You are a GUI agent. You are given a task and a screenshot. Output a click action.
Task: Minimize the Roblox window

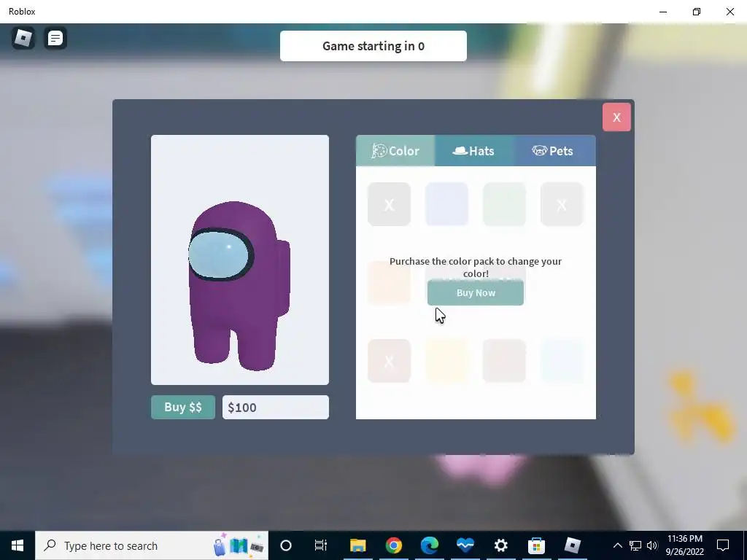(x=663, y=12)
